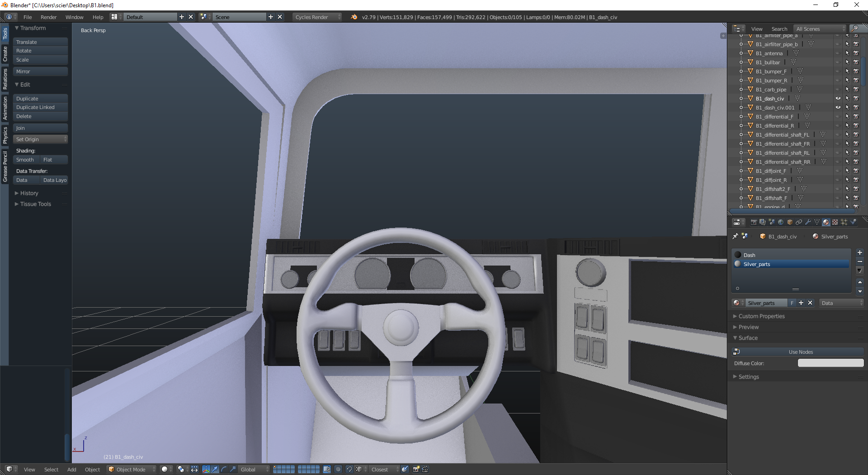Screen dimensions: 868x475
Task: Open the Mesh Data tab (triangle icon)
Action: [817, 222]
